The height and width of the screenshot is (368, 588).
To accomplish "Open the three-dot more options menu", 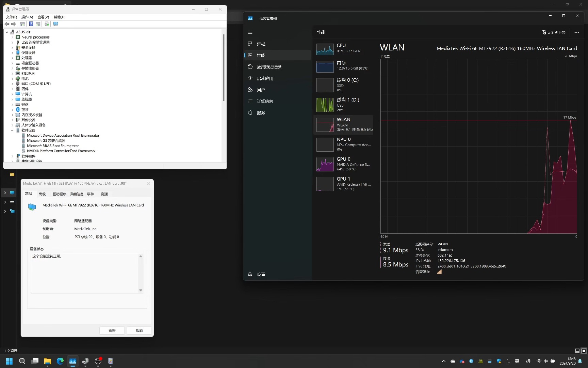I will [x=577, y=32].
